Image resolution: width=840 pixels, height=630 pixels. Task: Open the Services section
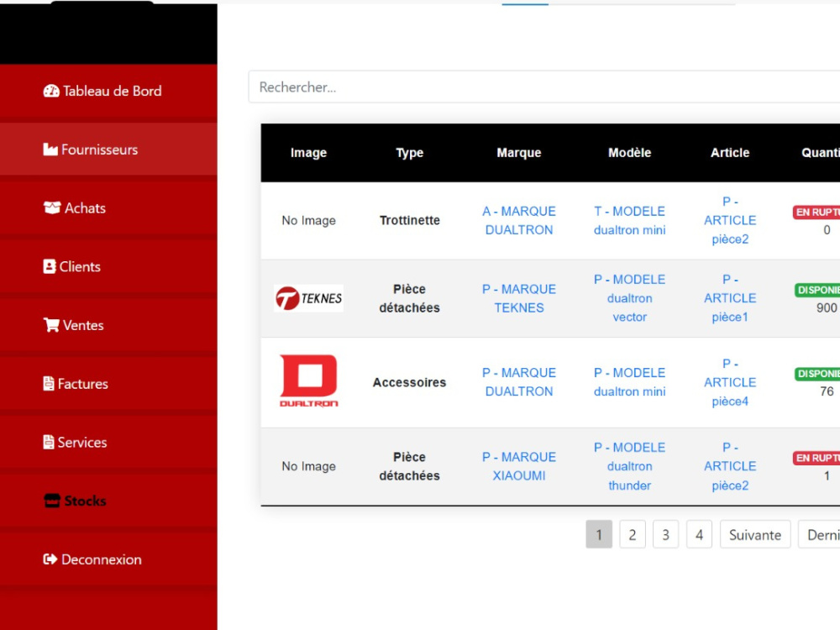pos(108,442)
